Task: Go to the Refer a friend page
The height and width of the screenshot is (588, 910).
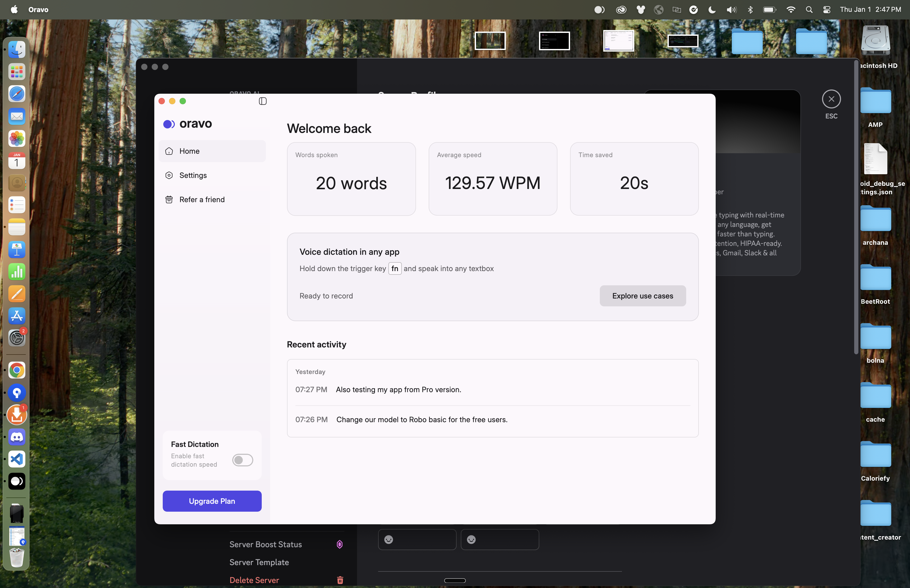Action: coord(202,200)
